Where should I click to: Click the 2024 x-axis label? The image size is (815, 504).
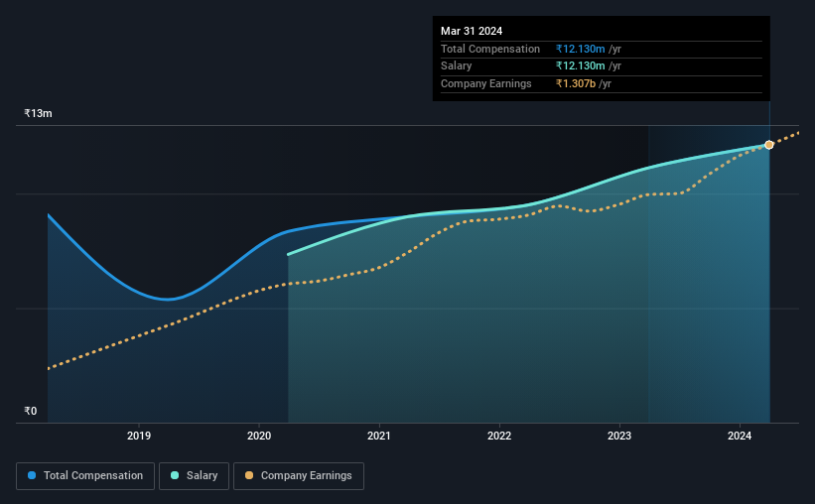[x=740, y=436]
